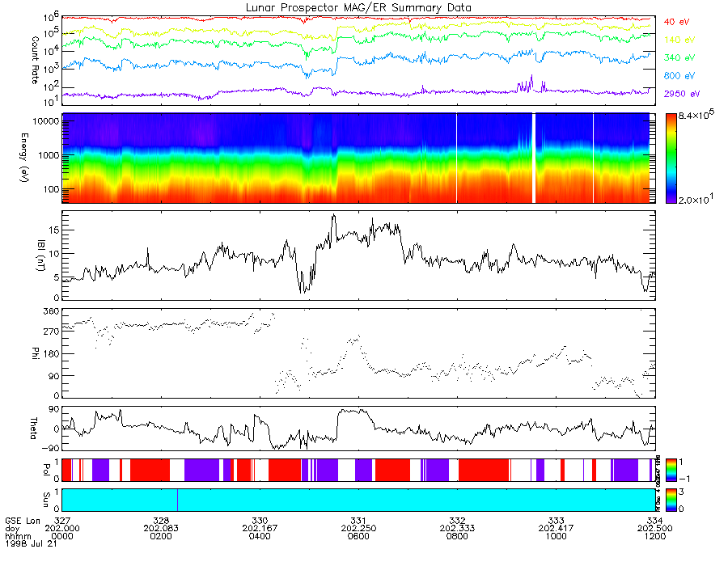Click the Pol panel color bar

[x=671, y=470]
